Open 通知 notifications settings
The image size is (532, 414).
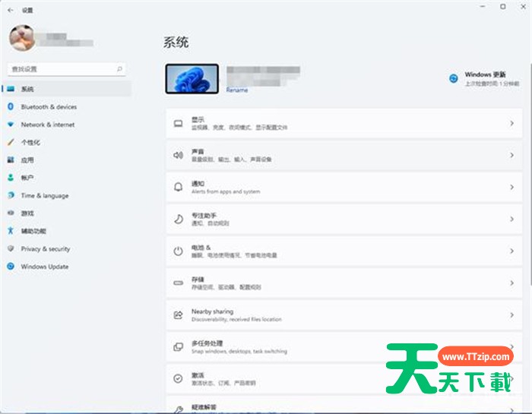coord(344,187)
